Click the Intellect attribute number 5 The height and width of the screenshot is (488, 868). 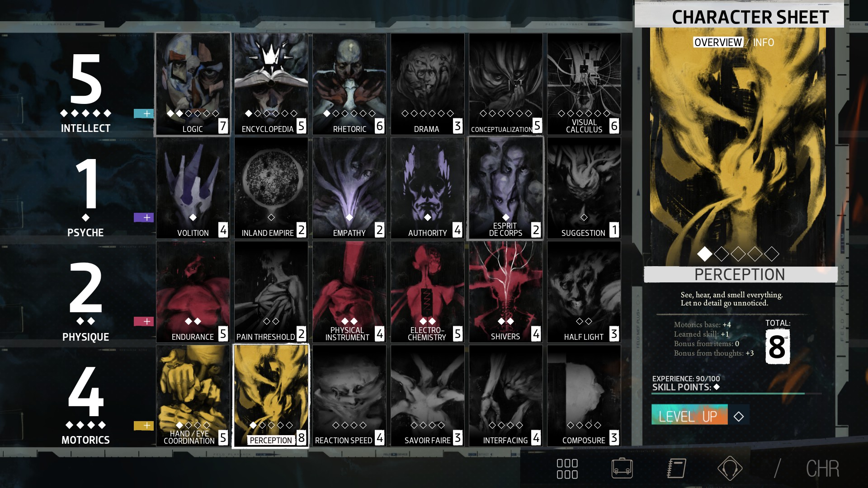click(x=86, y=78)
